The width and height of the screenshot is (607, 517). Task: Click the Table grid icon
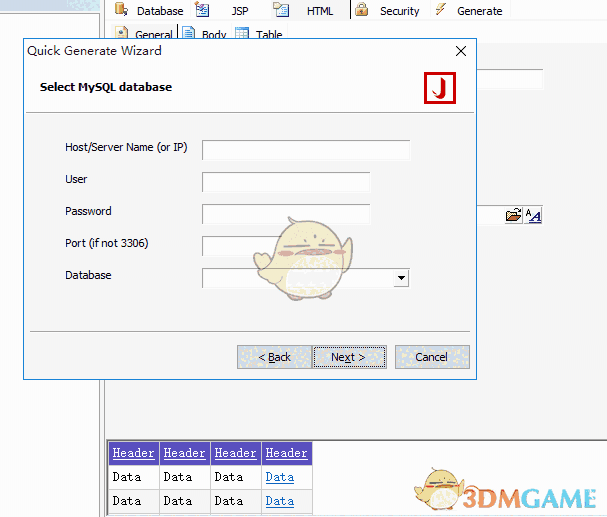click(242, 33)
